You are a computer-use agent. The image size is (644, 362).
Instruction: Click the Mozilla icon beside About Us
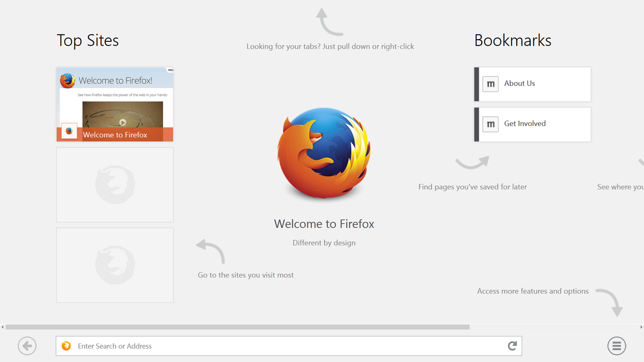tap(490, 84)
